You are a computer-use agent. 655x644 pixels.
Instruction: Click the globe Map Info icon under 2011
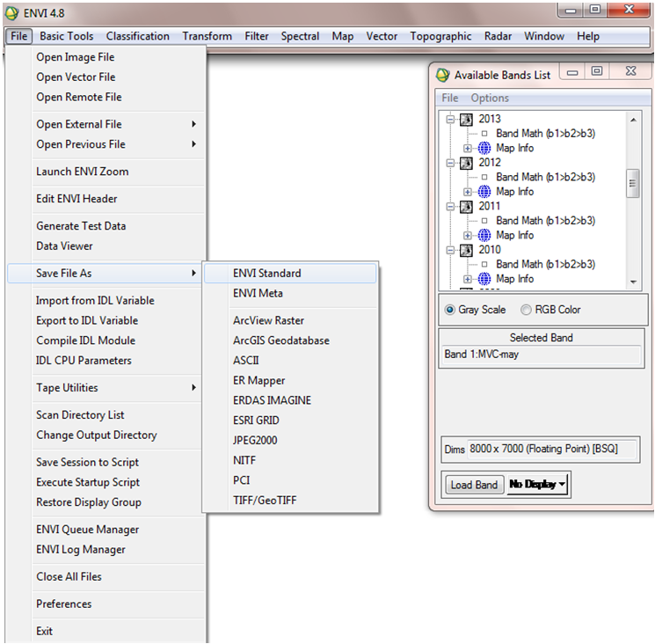(x=484, y=235)
